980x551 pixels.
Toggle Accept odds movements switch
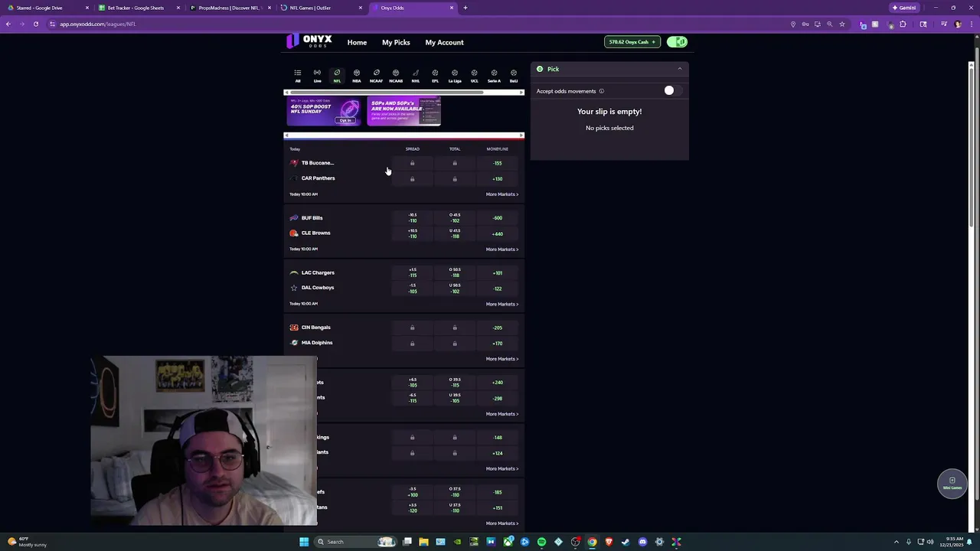click(x=672, y=90)
